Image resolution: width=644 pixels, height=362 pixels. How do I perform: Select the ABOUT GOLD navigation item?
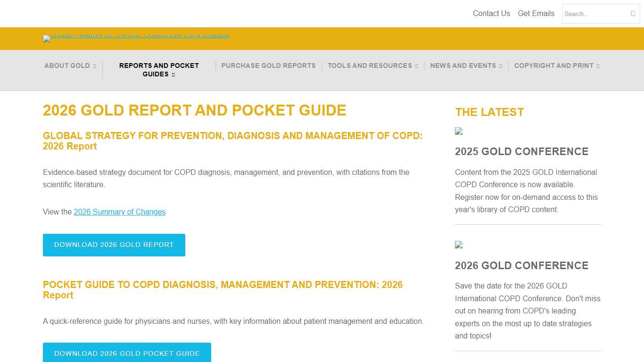click(66, 66)
